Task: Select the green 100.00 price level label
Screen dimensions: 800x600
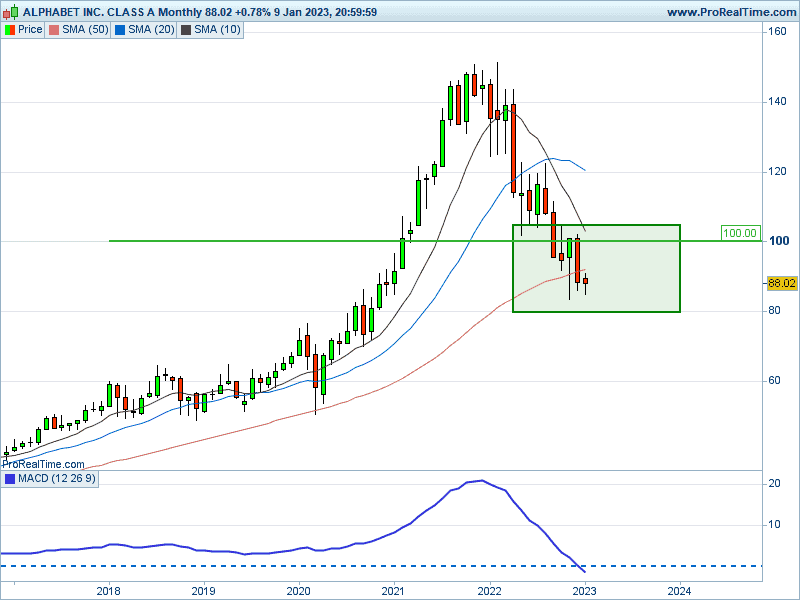Action: pos(739,233)
